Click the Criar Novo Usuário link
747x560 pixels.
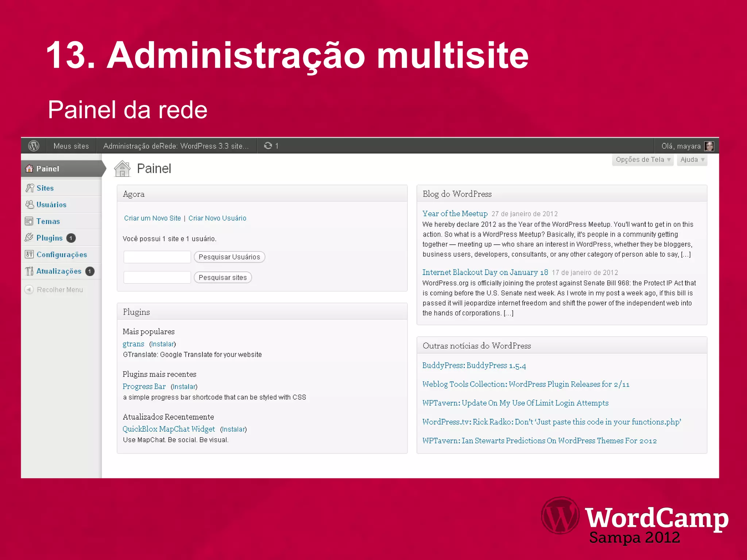point(217,218)
